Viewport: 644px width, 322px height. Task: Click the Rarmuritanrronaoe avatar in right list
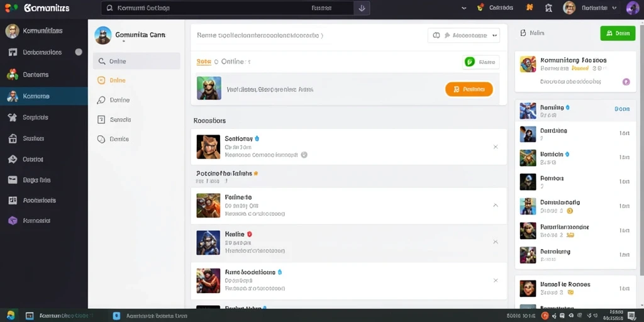(528, 230)
